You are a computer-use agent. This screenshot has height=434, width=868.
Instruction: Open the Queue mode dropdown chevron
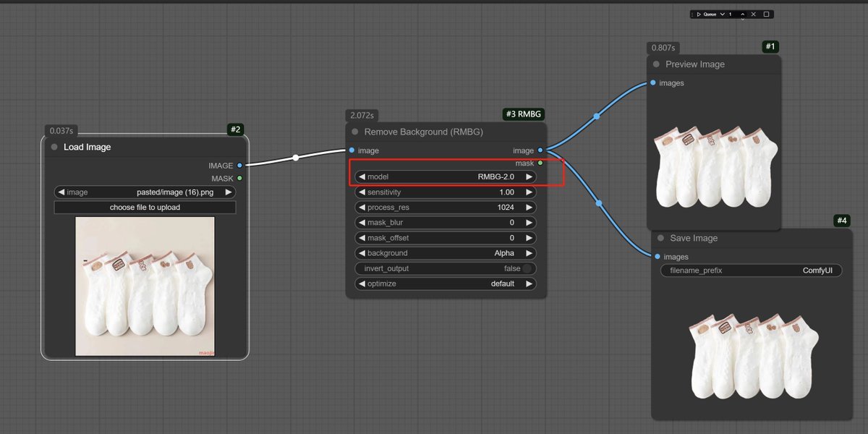pyautogui.click(x=721, y=14)
